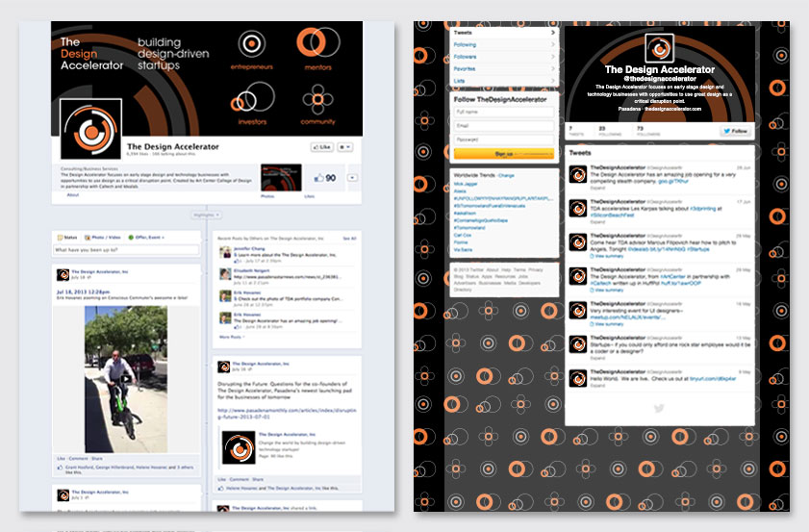809x532 pixels.
Task: Select the Offer, Event + composer tab
Action: (146, 238)
